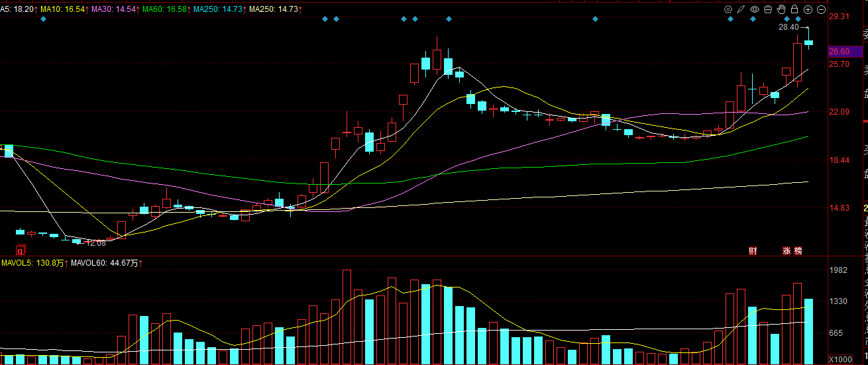The image size is (868, 365).
Task: Click the leftmost blue diamond event marker
Action: pos(43,19)
